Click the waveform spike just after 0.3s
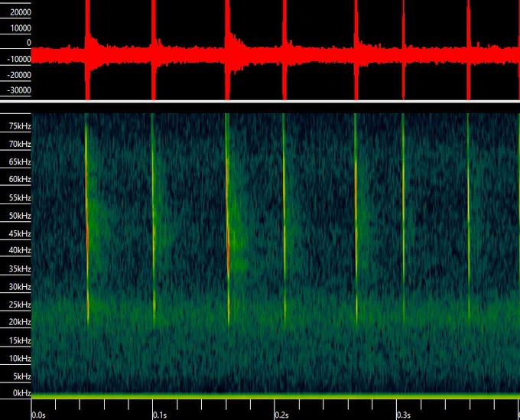The image size is (520, 420). coord(403,50)
